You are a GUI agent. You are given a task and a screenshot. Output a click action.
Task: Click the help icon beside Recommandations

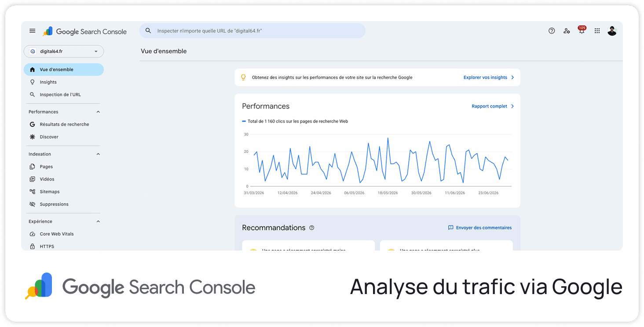[x=312, y=228]
